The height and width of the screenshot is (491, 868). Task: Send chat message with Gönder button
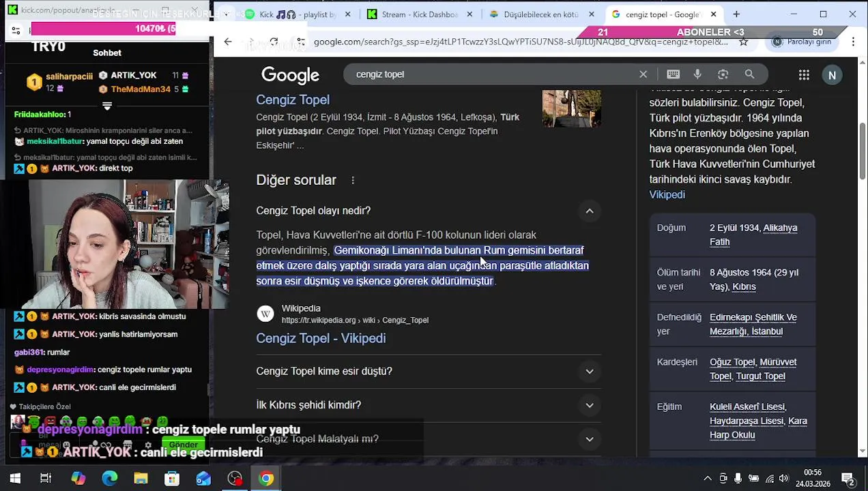coord(183,445)
